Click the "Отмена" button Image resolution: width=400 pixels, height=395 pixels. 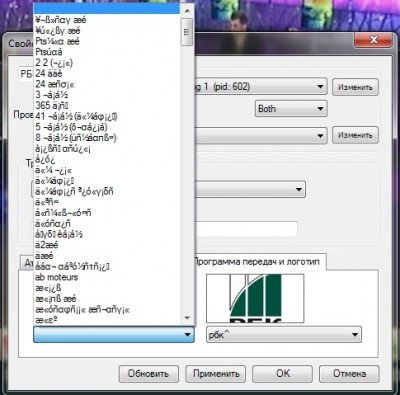(349, 374)
